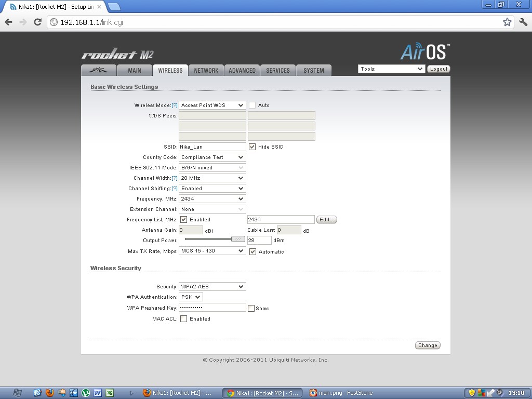Click the volume tray icon
This screenshot has width=532, height=399.
point(500,393)
